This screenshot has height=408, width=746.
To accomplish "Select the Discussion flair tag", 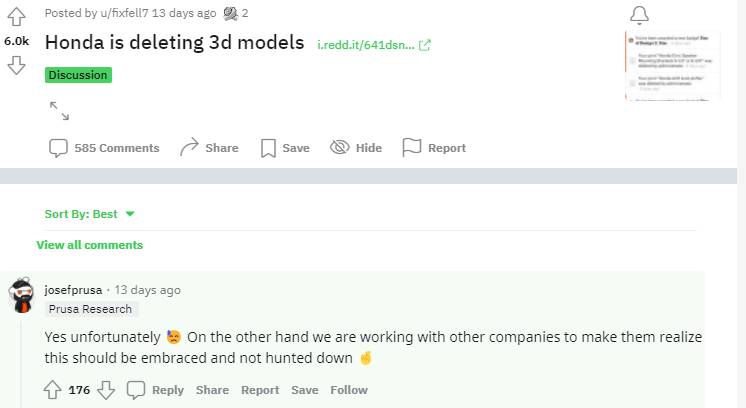I will pos(79,75).
